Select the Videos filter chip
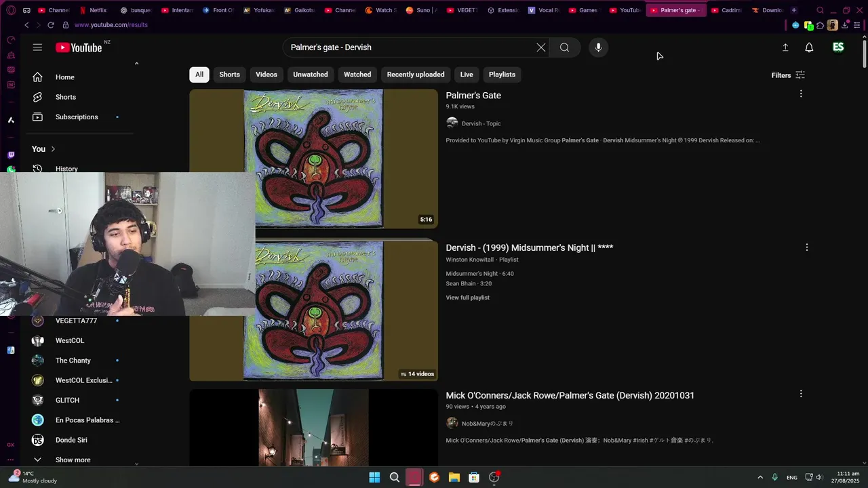The height and width of the screenshot is (488, 868). pyautogui.click(x=267, y=75)
